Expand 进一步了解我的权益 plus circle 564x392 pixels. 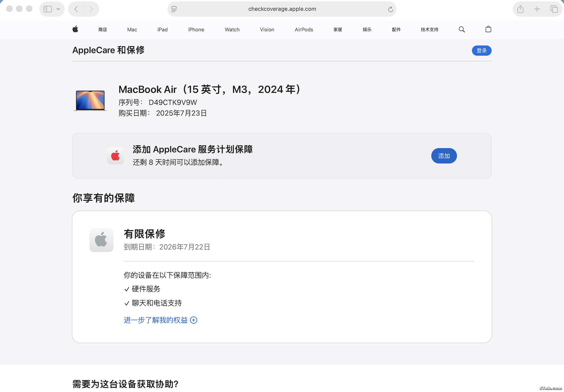coord(194,320)
